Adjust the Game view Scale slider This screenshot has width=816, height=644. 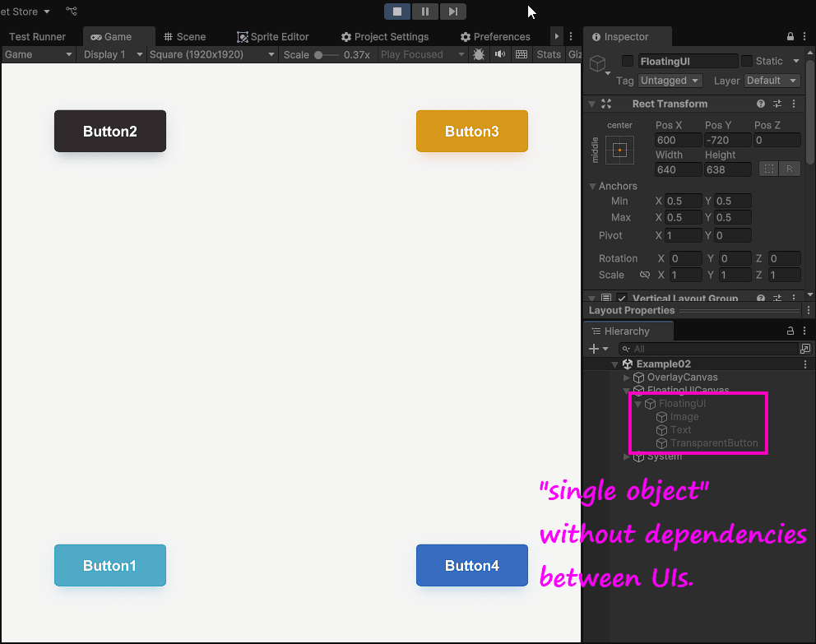[326, 55]
